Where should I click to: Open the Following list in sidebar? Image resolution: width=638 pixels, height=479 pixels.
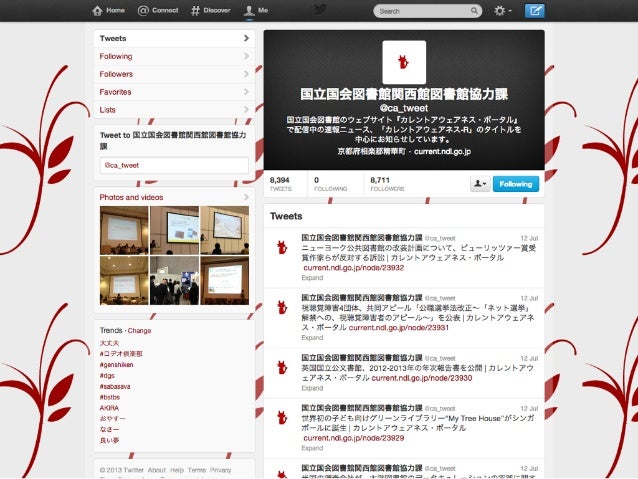[x=174, y=56]
